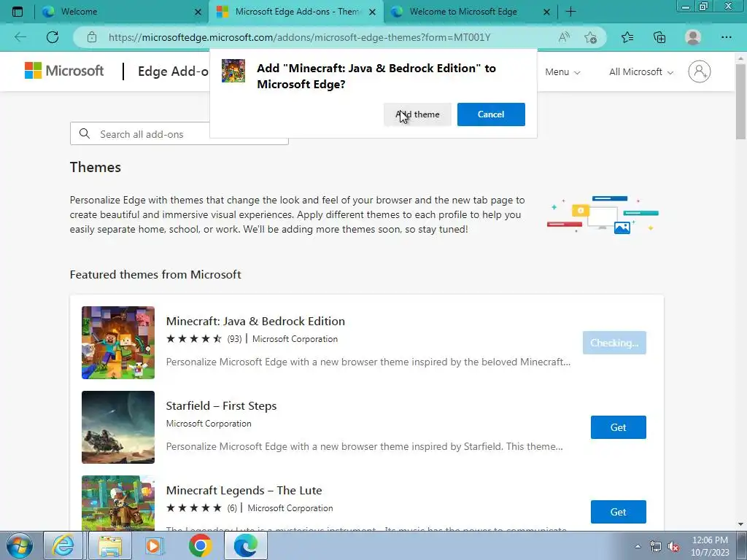Refresh the page with the reload icon
The height and width of the screenshot is (560, 747).
[x=53, y=37]
